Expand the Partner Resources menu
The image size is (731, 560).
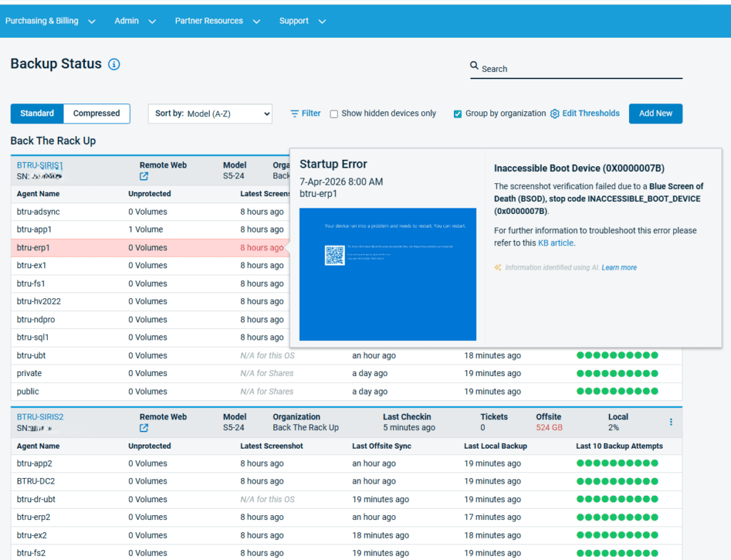tap(216, 21)
